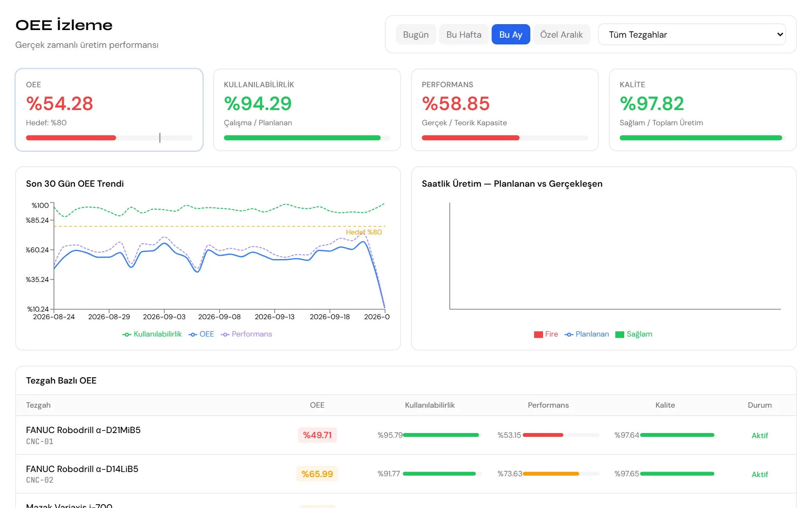Click the OEE %54.28 summary card
The width and height of the screenshot is (812, 508).
[x=109, y=110]
